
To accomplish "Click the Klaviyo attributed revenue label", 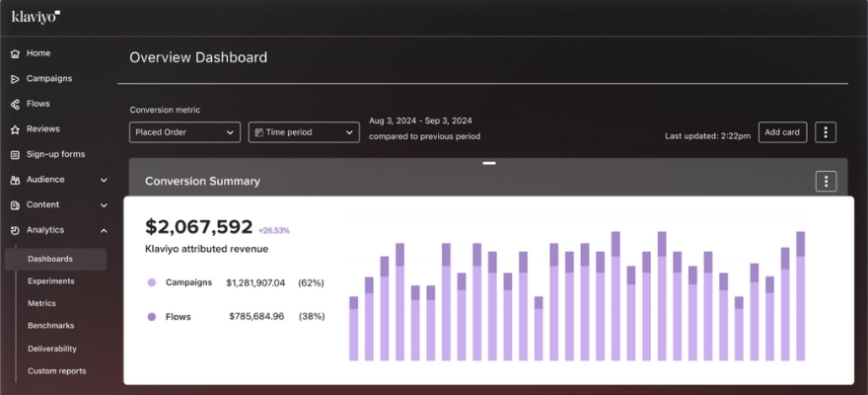I will 206,249.
